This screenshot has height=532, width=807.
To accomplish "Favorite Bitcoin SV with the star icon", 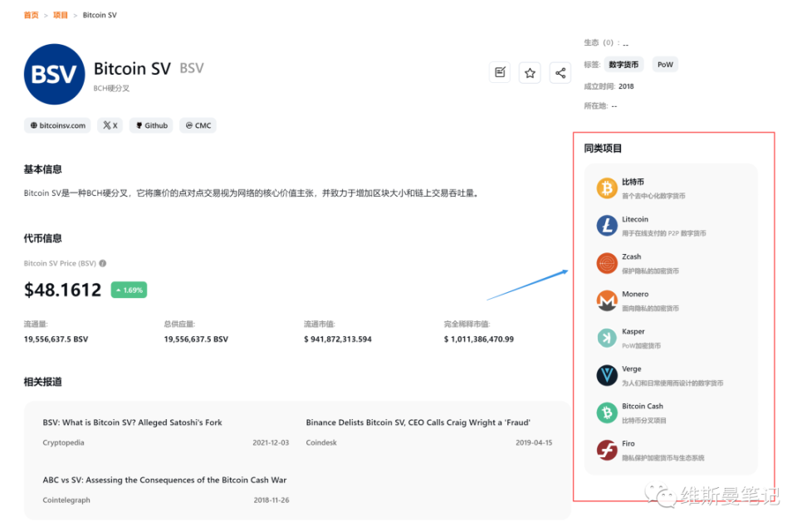I will tap(530, 72).
